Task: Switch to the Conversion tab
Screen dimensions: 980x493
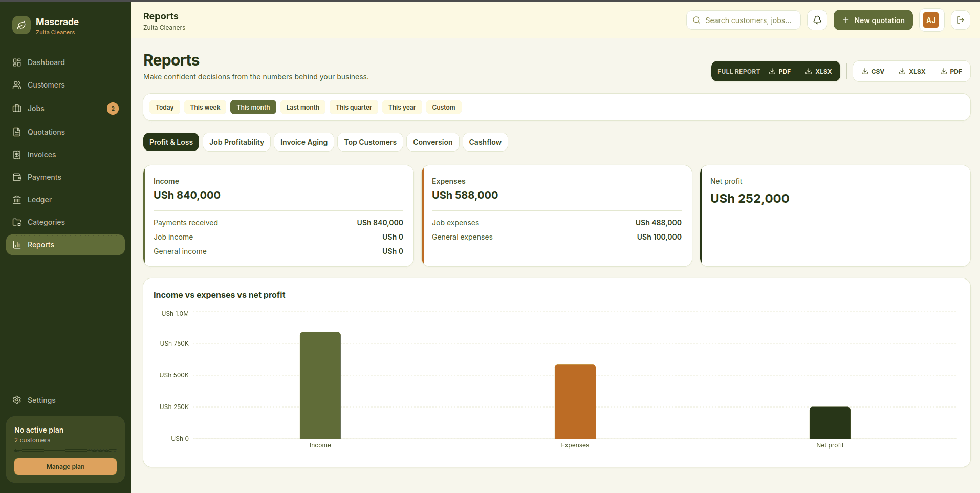Action: [x=433, y=142]
